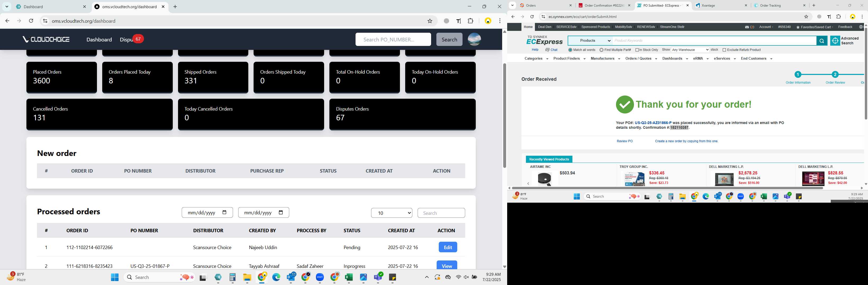Click the user avatar in the CloudChoice header
The image size is (868, 285).
click(474, 39)
